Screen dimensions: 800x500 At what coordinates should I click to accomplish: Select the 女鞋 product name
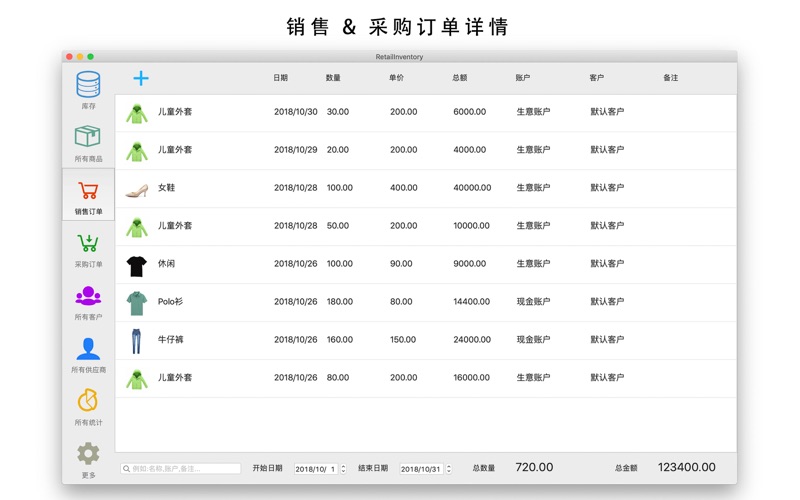click(x=166, y=187)
